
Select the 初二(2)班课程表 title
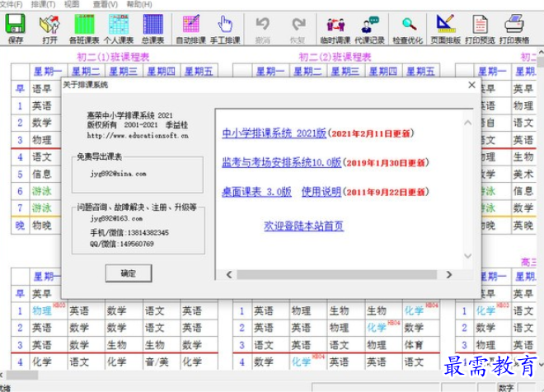335,57
